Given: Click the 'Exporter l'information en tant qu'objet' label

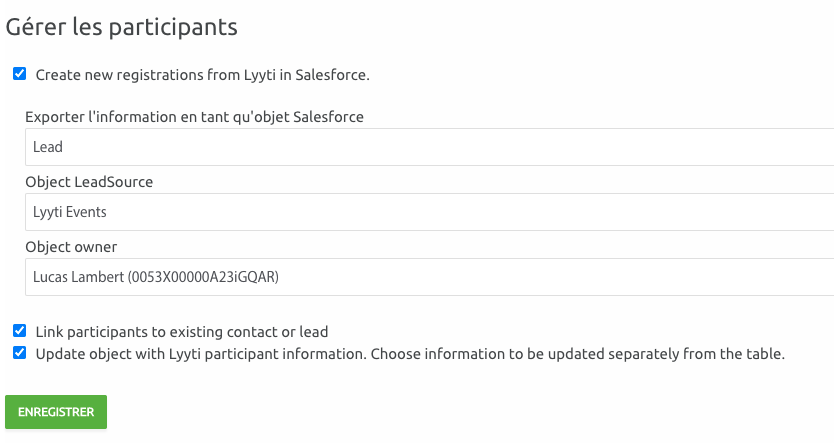Looking at the screenshot, I should click(x=158, y=117).
